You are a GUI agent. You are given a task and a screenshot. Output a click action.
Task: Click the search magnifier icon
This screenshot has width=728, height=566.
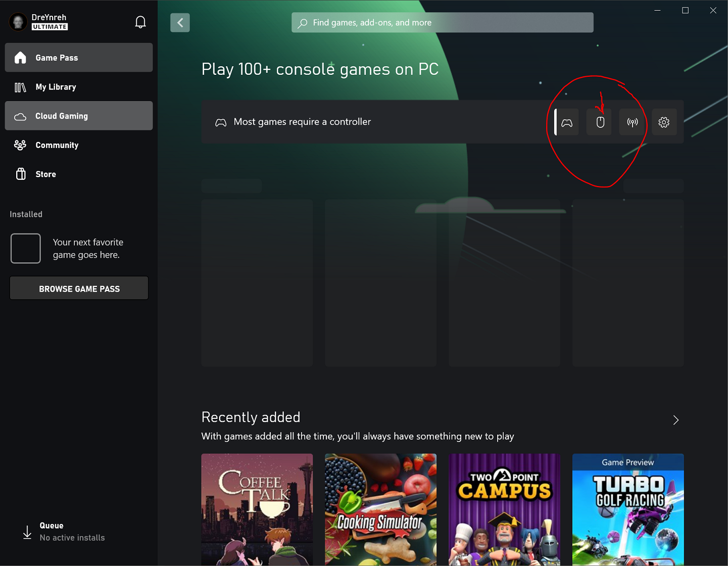[x=303, y=23]
